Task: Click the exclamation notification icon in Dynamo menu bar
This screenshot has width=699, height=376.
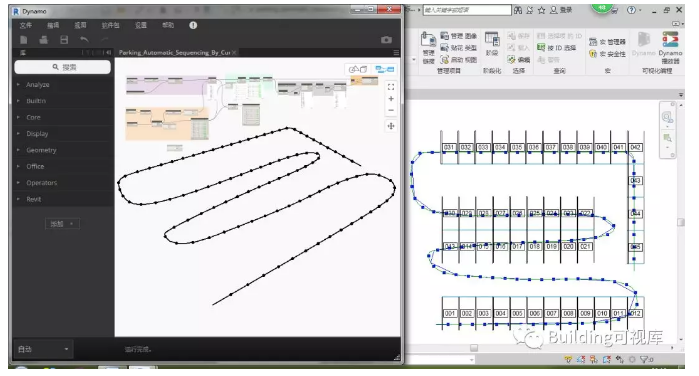Action: [x=193, y=25]
